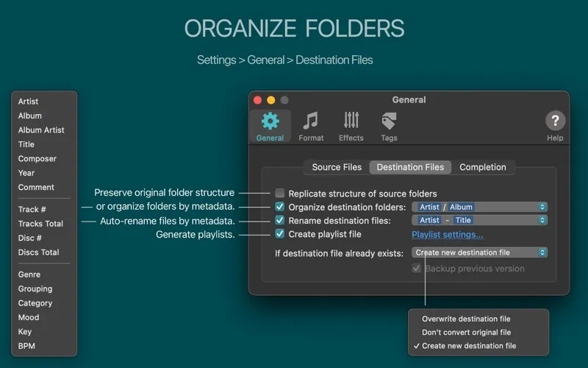The height and width of the screenshot is (368, 588).
Task: Minimize General window with yellow button
Action: click(270, 100)
